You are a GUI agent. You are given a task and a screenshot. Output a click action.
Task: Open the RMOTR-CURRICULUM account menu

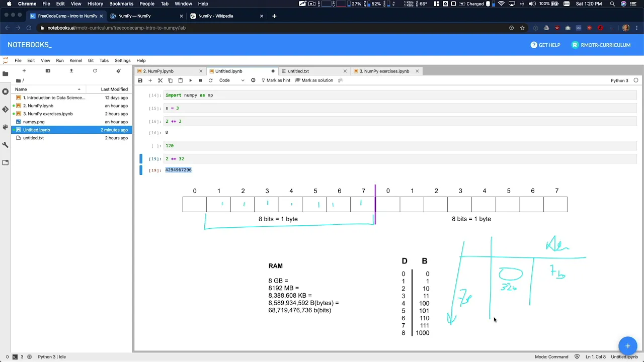click(601, 45)
